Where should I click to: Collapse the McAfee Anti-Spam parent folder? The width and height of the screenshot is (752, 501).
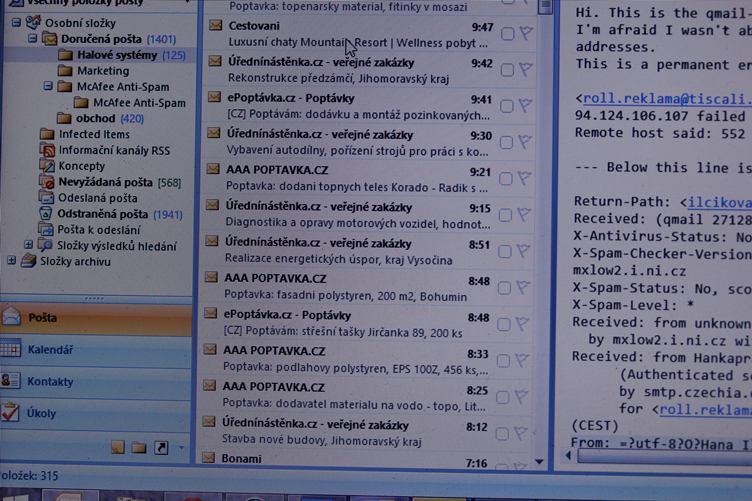point(47,86)
